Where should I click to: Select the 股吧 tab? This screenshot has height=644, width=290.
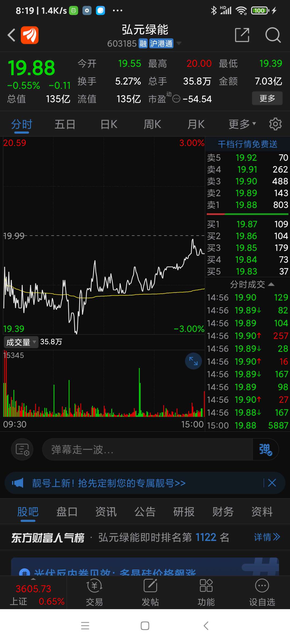[28, 512]
